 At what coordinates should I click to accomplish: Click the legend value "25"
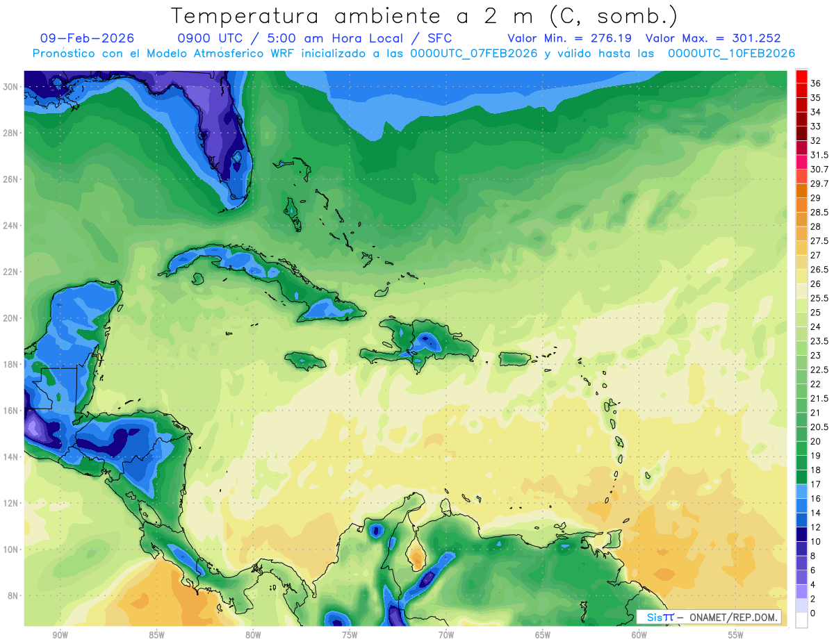(815, 313)
